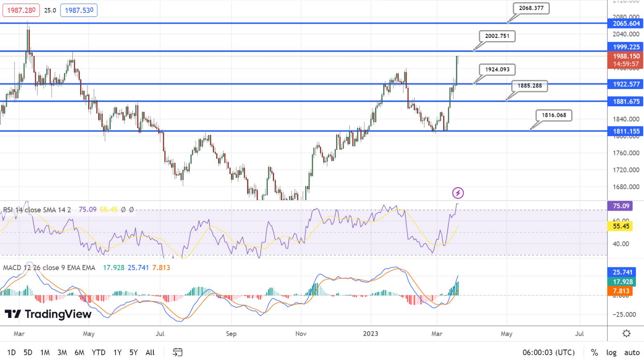The image size is (644, 360).
Task: Click the TradingView logo
Action: (48, 314)
